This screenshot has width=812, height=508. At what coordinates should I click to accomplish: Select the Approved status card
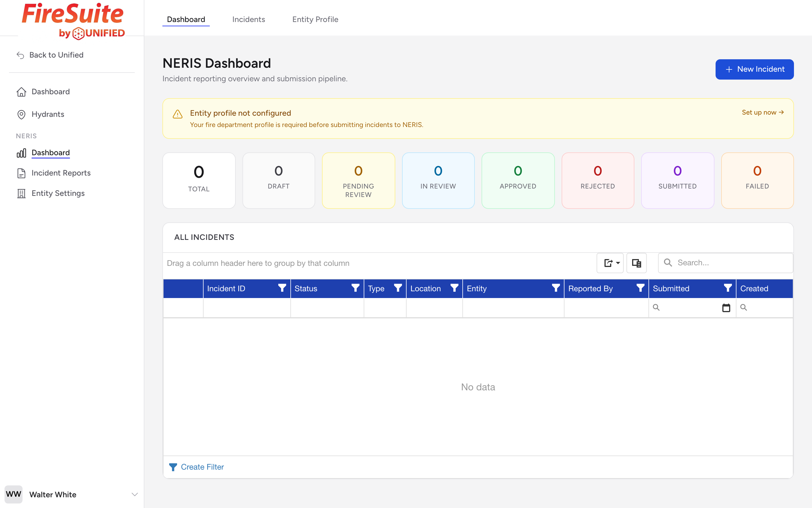click(x=518, y=180)
